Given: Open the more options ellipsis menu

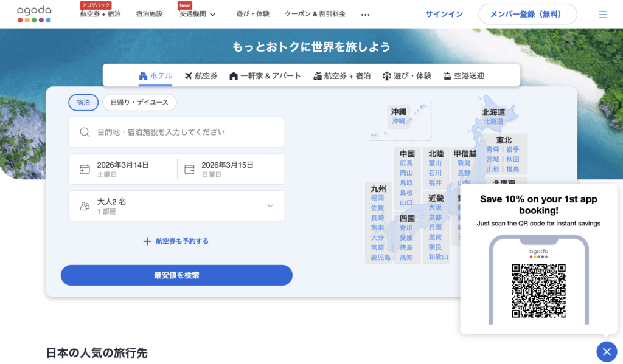Looking at the screenshot, I should (x=365, y=15).
